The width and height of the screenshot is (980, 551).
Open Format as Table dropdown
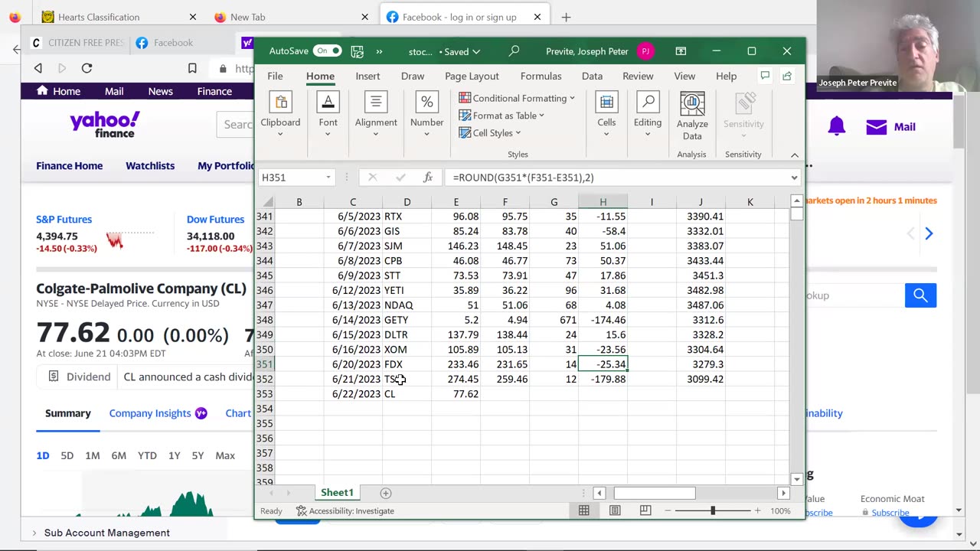coord(501,116)
